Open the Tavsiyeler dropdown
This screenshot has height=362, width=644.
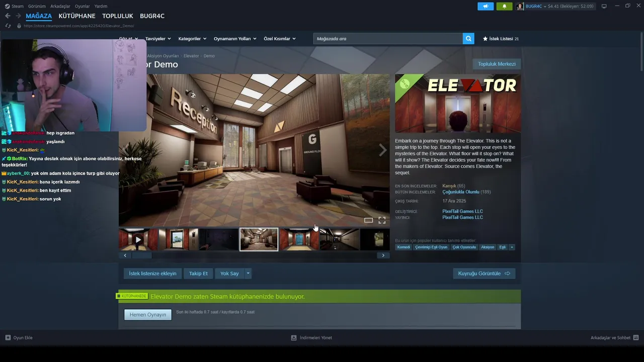[158, 39]
